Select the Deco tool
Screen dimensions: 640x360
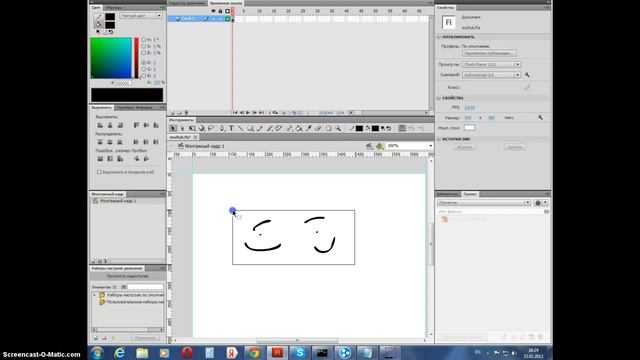tap(278, 128)
